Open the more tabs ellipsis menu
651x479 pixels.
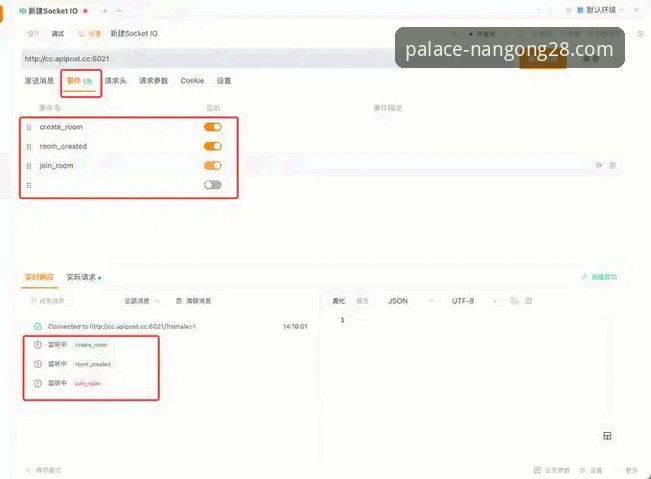click(120, 11)
